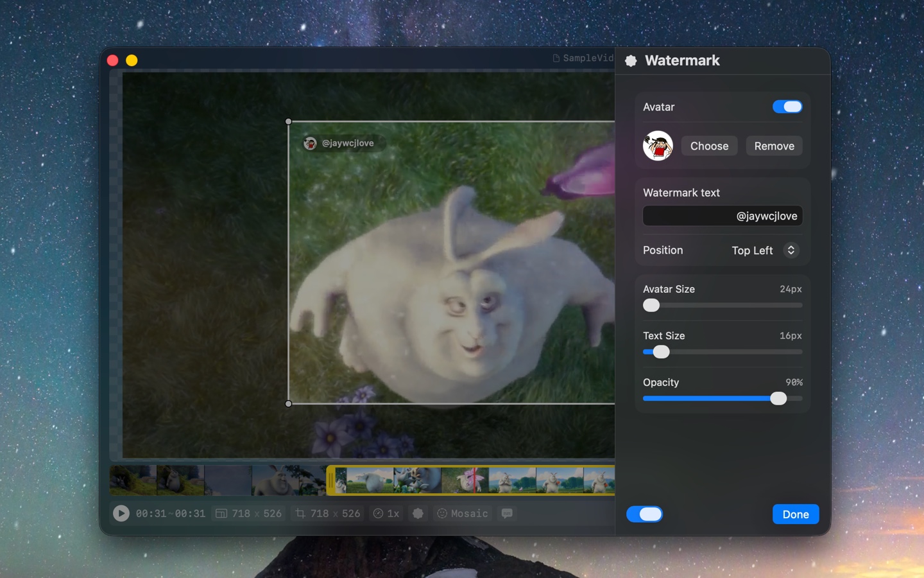
Task: Close the editor window with the red button
Action: point(112,60)
